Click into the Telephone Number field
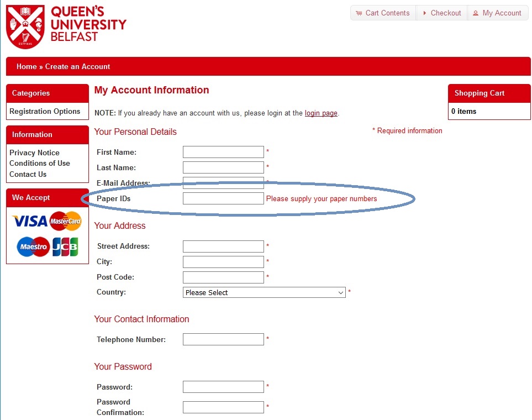This screenshot has height=420, width=532. pos(223,339)
